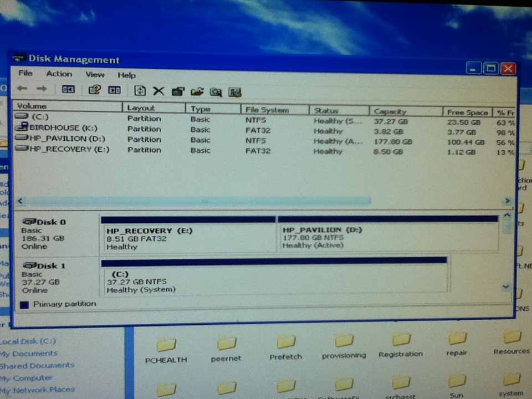Click the volume list's right scroll arrow

point(508,201)
